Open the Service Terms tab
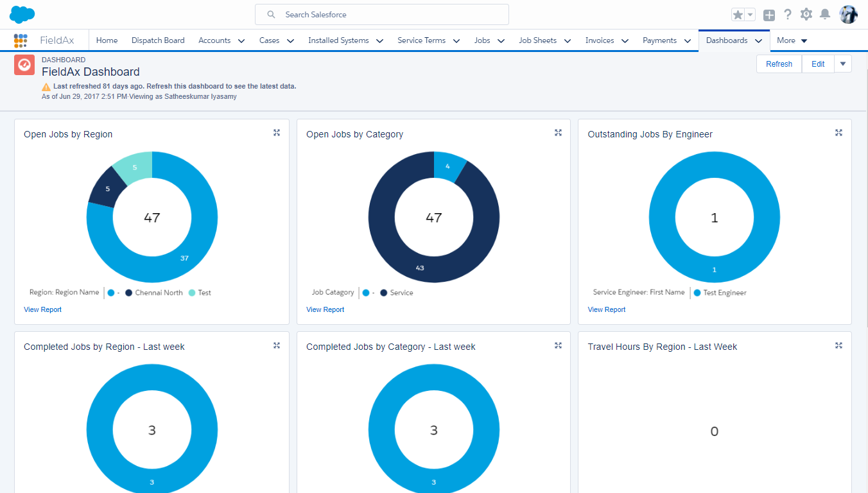The image size is (868, 493). coord(421,40)
